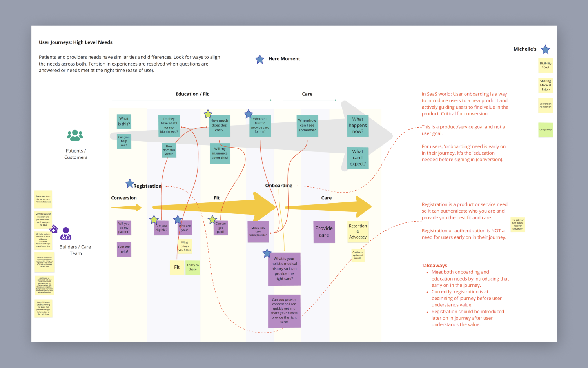Screen dimensions: 588x368
Task: Select Michelle's blue star icon
Action: click(x=545, y=50)
